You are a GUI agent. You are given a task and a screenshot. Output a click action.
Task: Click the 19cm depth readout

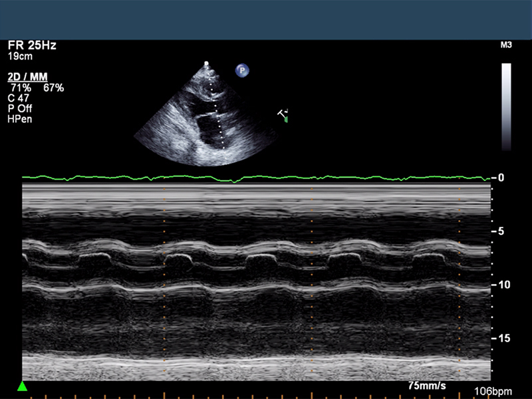(x=19, y=57)
